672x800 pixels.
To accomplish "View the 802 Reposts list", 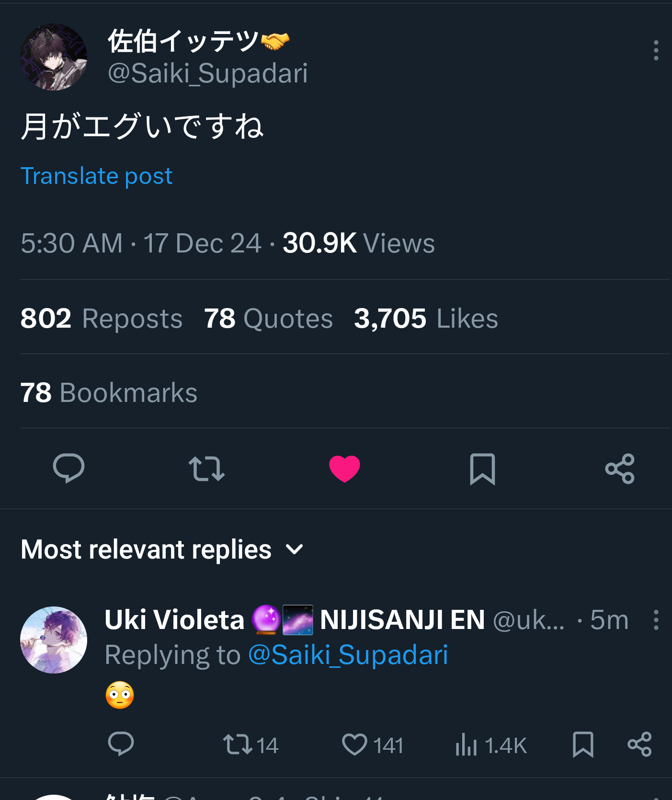I will tap(102, 319).
